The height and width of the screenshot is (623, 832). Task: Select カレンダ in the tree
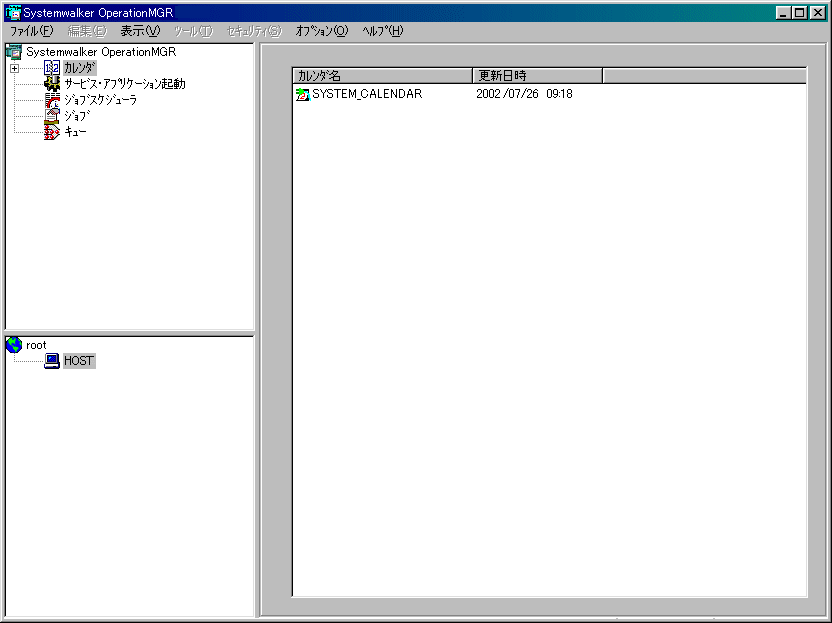(80, 68)
